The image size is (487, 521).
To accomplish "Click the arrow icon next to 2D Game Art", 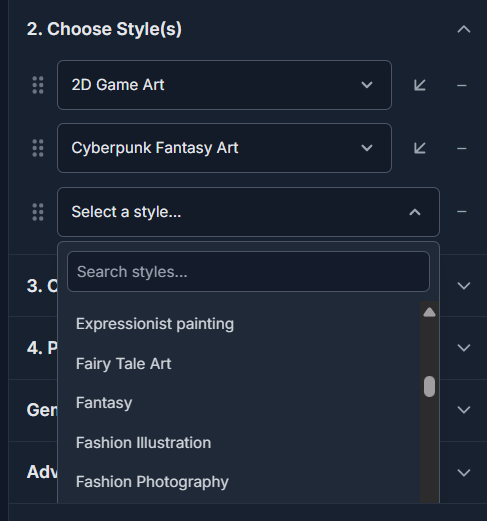I will click(420, 85).
